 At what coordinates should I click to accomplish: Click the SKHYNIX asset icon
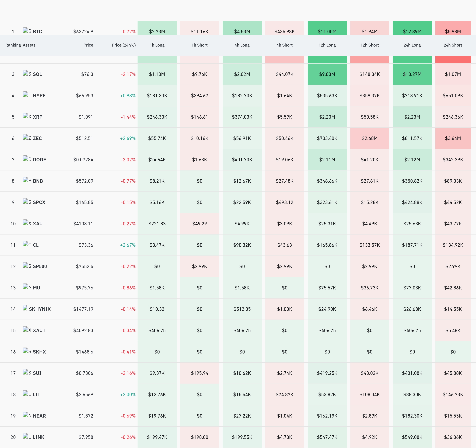click(x=25, y=308)
